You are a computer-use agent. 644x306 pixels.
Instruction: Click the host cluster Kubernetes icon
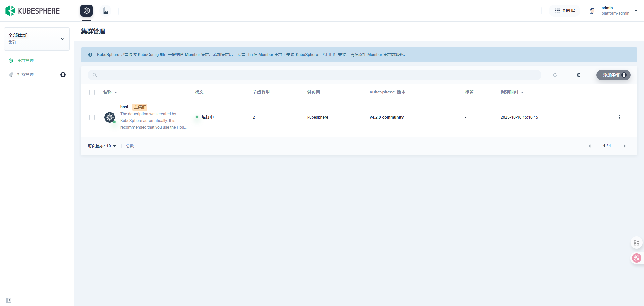110,117
